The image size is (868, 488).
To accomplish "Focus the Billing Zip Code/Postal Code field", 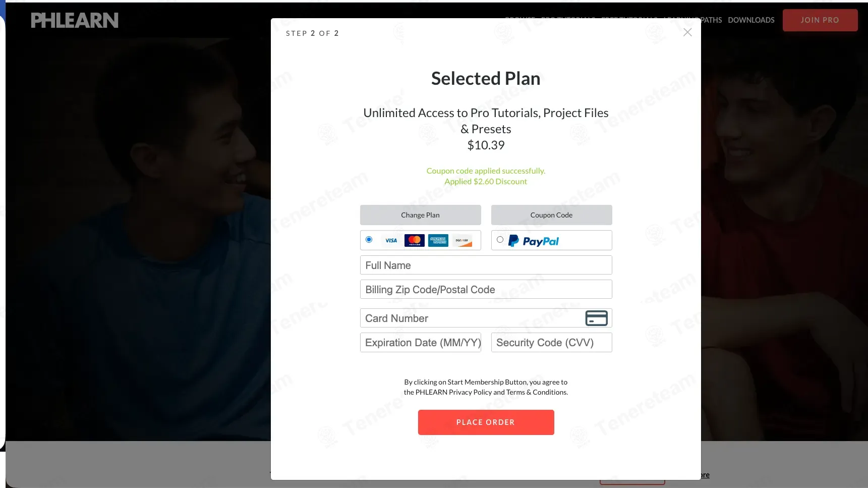I will pyautogui.click(x=486, y=290).
